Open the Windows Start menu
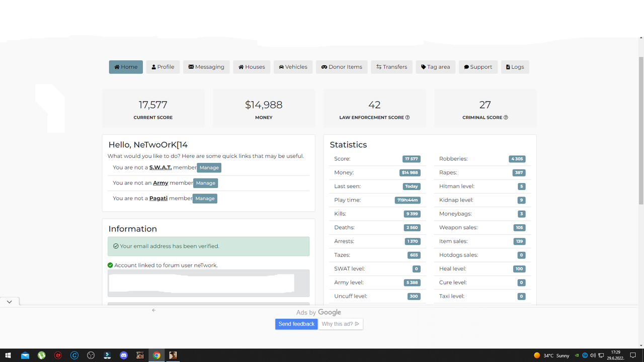Screen dimensions: 644x362 click(x=8, y=355)
